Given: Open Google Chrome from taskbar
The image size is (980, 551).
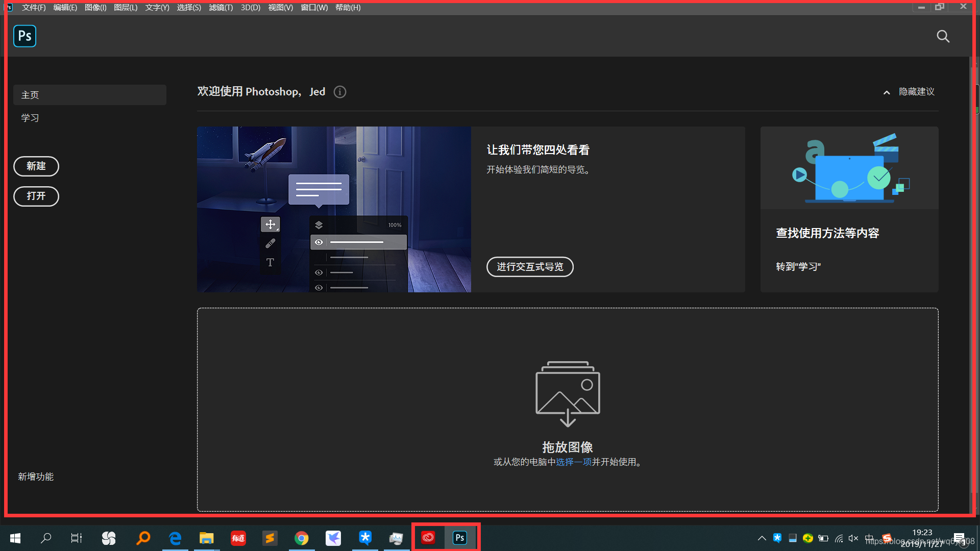Looking at the screenshot, I should coord(301,538).
